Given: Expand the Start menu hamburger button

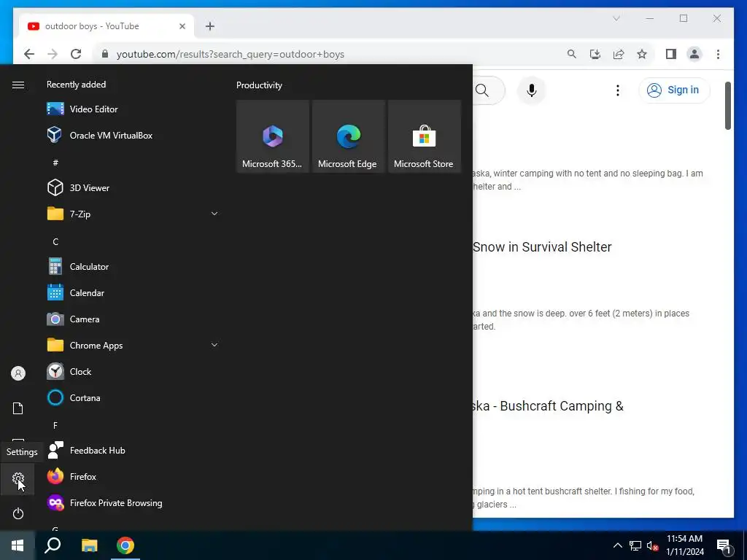Looking at the screenshot, I should 18,85.
